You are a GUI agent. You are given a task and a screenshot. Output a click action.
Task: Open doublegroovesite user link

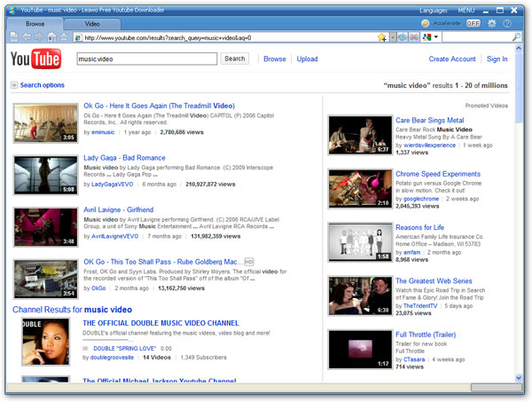click(x=112, y=357)
